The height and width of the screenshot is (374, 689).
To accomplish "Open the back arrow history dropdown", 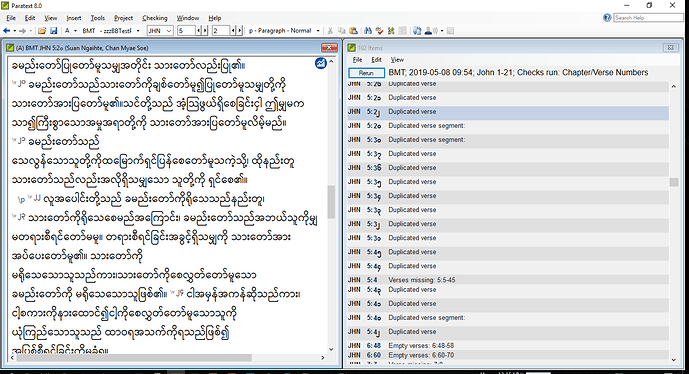I will [x=15, y=31].
